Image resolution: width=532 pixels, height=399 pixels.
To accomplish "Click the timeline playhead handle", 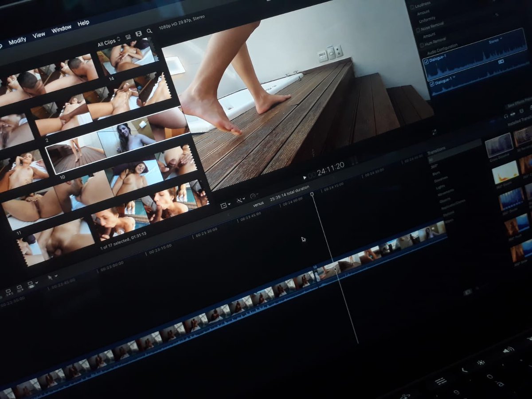I will [x=312, y=194].
